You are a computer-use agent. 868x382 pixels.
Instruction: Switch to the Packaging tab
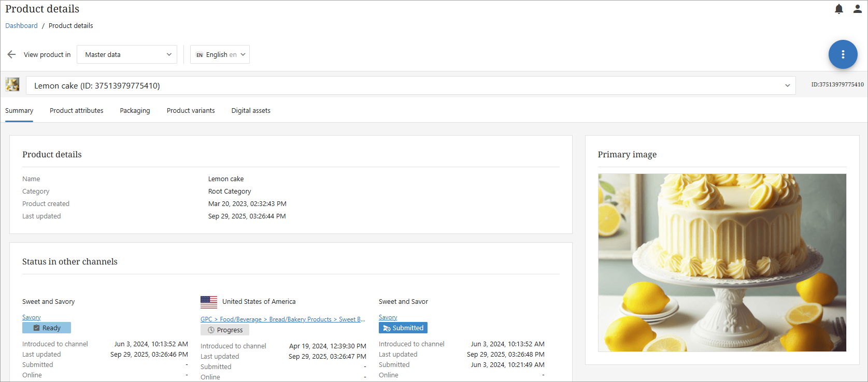point(135,110)
